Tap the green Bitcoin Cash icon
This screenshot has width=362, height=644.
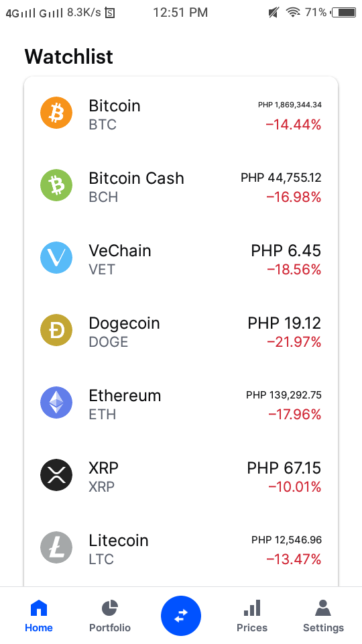(x=56, y=185)
